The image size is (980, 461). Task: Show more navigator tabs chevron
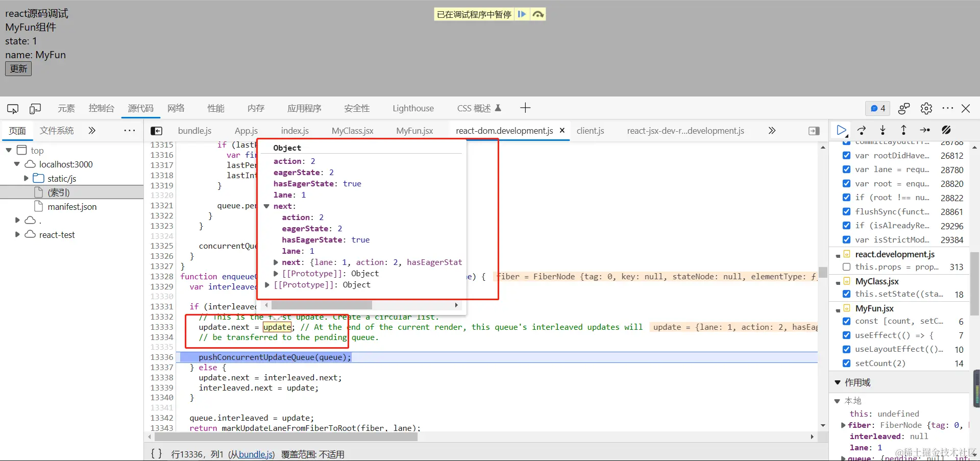click(x=92, y=131)
